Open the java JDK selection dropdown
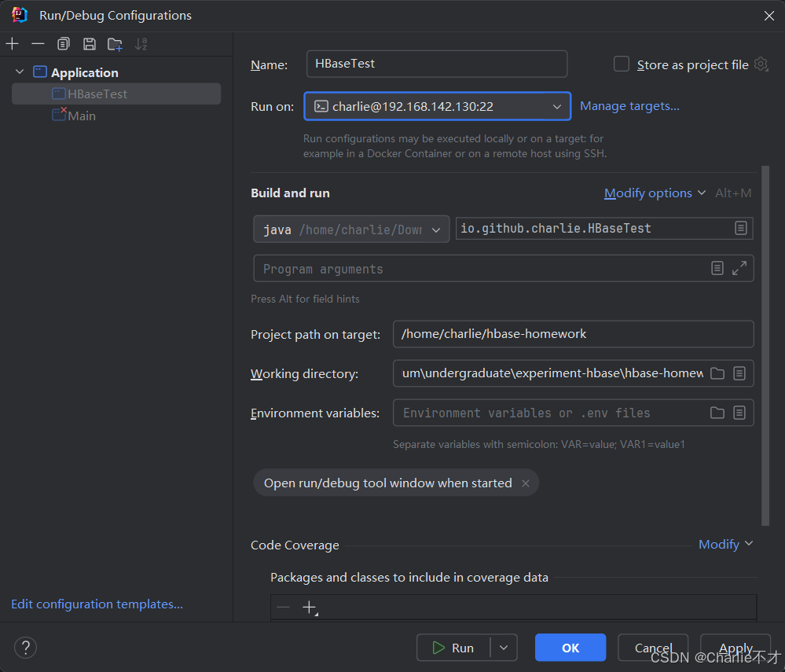 [x=439, y=229]
